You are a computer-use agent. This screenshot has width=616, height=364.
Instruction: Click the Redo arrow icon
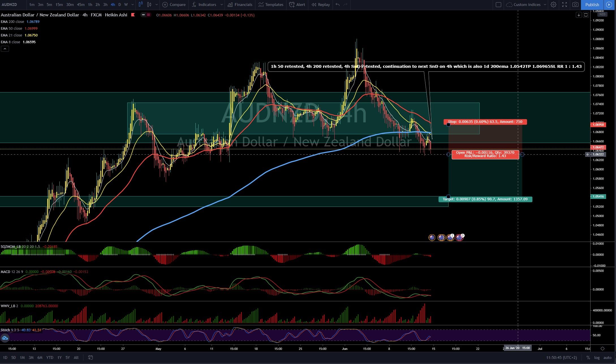click(345, 5)
